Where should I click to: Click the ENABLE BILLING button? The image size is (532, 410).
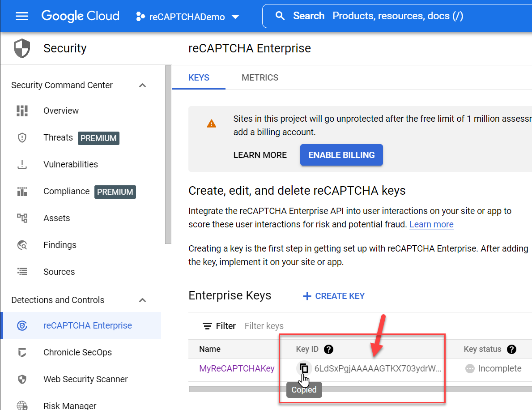pos(341,155)
